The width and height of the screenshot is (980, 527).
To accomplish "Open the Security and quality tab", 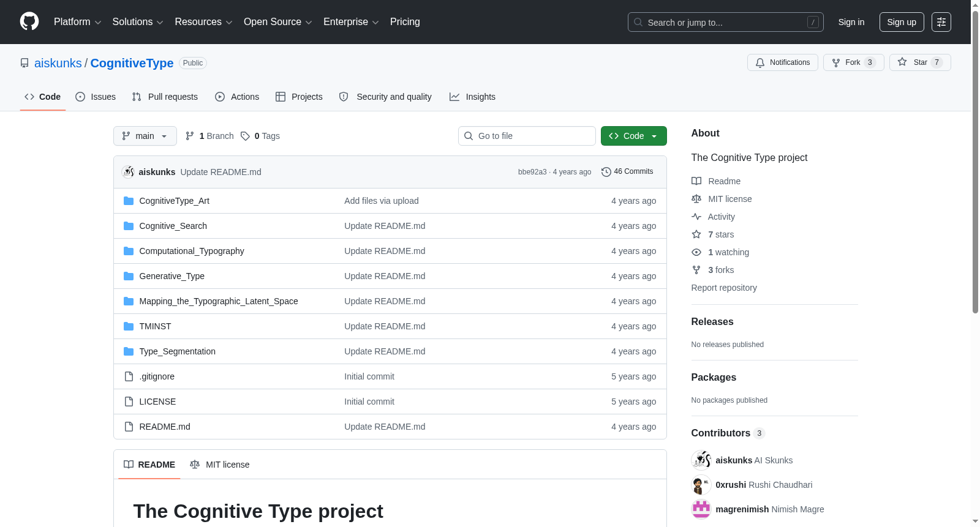I will 385,97.
